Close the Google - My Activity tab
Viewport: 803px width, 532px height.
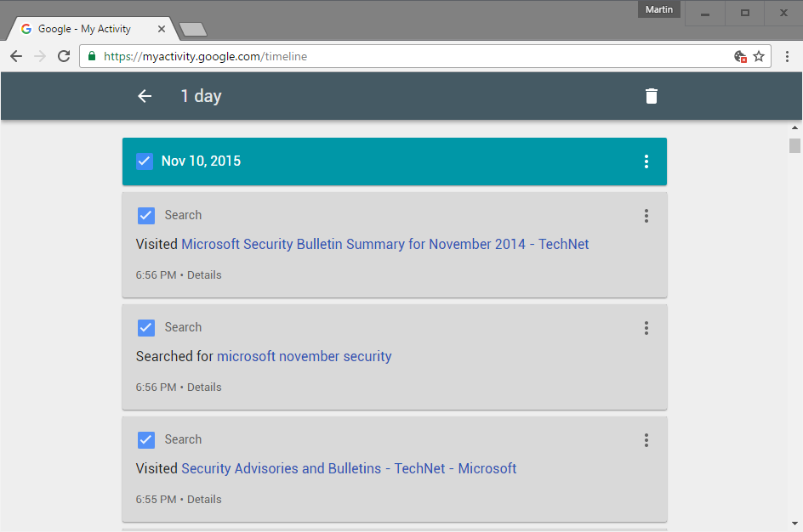click(x=162, y=29)
